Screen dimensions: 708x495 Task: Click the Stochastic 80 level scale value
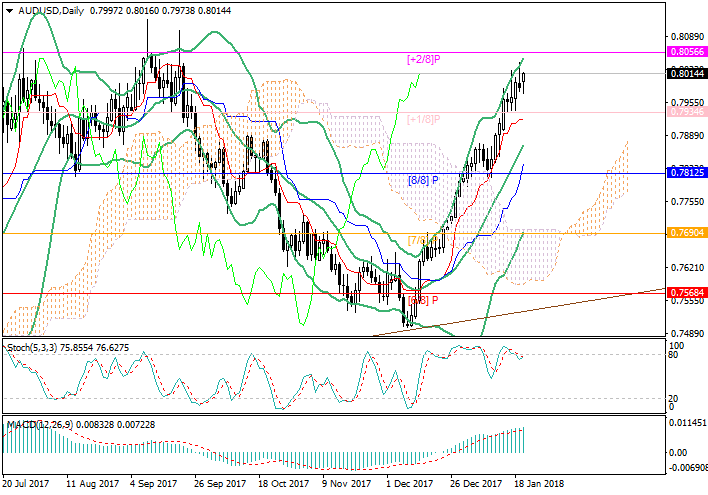point(673,355)
